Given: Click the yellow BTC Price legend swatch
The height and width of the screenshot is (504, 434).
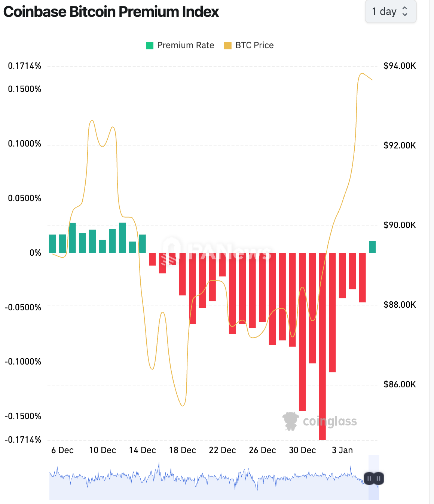Looking at the screenshot, I should tap(228, 46).
